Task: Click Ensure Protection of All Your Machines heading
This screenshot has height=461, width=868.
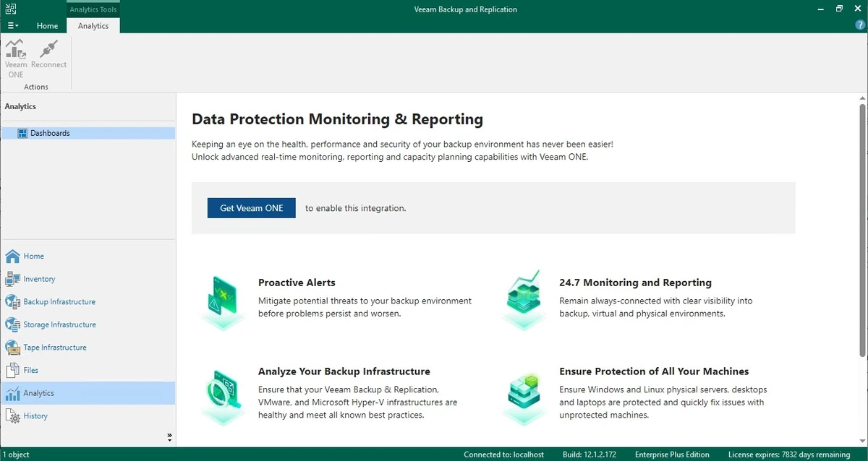Action: coord(654,371)
